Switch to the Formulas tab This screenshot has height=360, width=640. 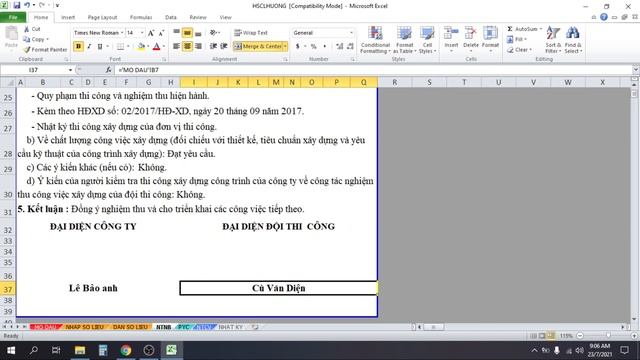pyautogui.click(x=141, y=17)
